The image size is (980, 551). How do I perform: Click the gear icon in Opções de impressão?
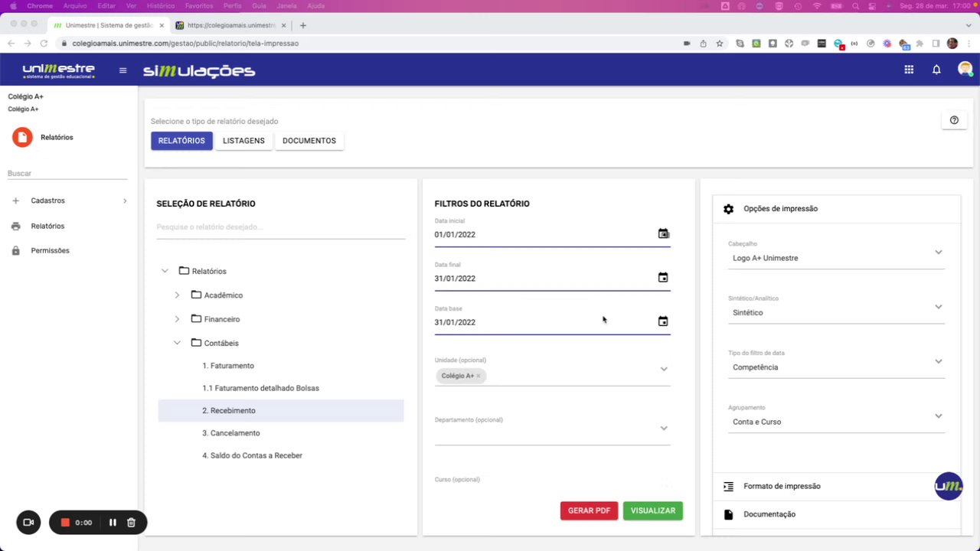(728, 209)
